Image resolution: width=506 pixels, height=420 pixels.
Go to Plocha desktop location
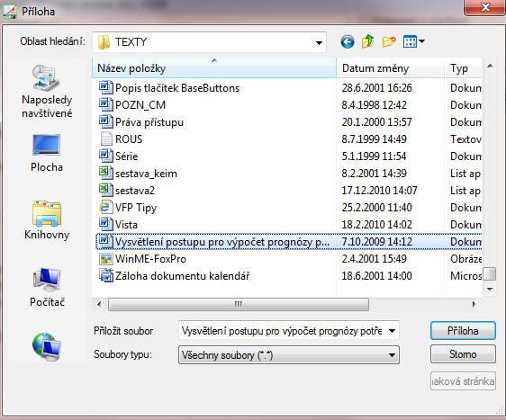pyautogui.click(x=47, y=153)
